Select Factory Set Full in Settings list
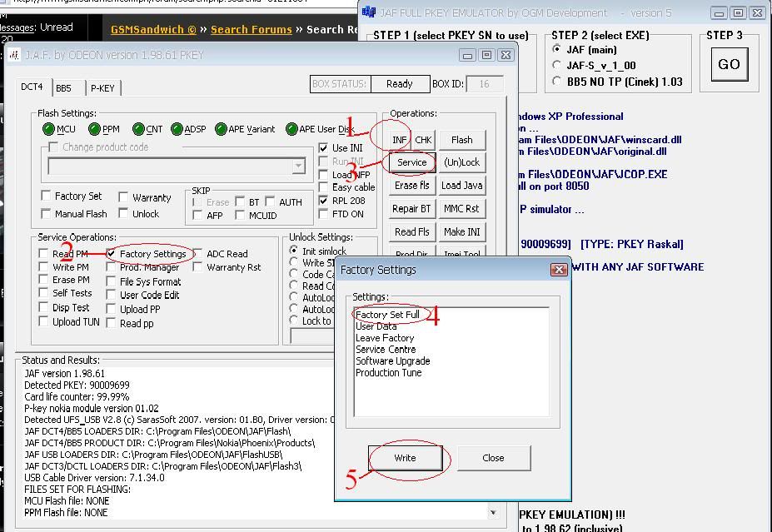The width and height of the screenshot is (772, 532). click(387, 315)
